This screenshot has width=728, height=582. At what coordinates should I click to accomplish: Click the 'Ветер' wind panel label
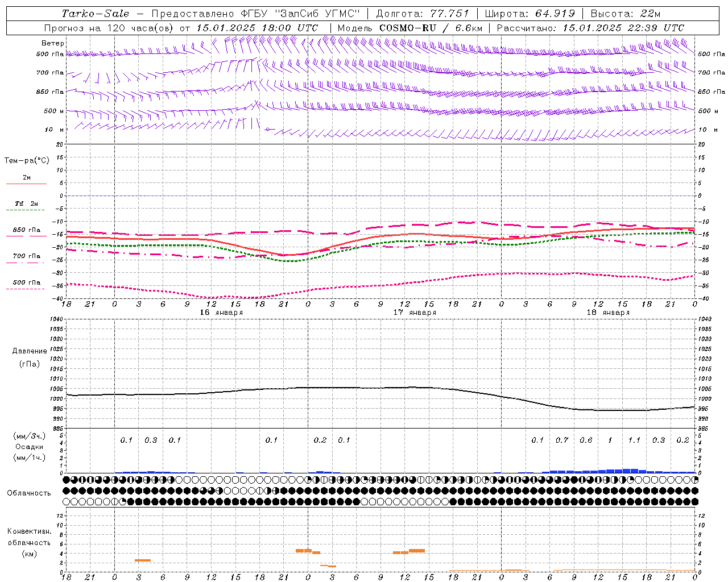[x=53, y=43]
